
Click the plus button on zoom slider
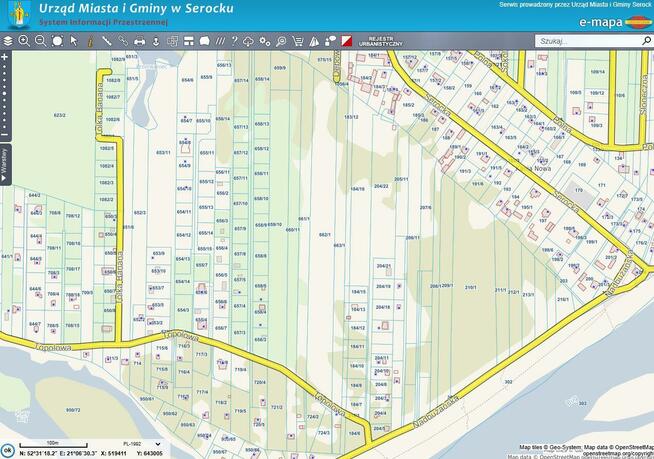(5, 58)
